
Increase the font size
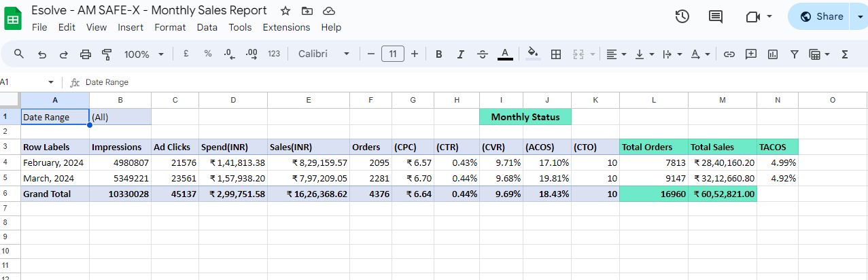click(415, 54)
